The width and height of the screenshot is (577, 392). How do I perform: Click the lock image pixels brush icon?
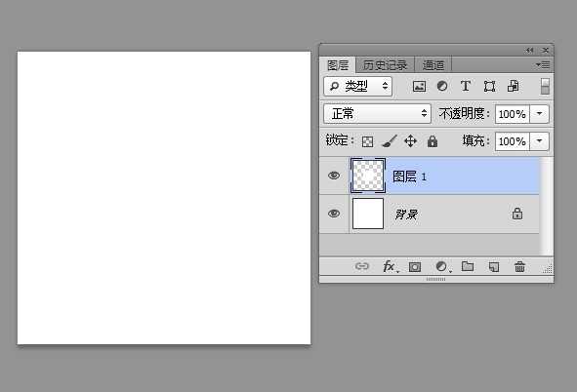pos(390,141)
